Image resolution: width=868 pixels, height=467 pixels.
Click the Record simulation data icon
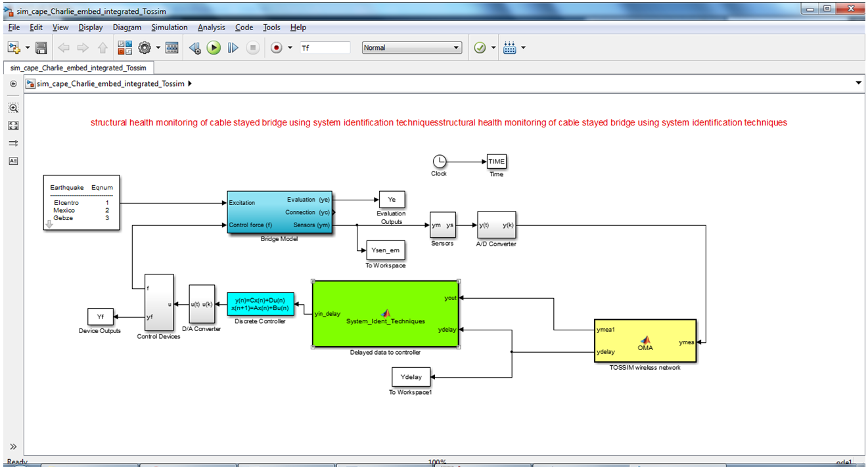(277, 48)
